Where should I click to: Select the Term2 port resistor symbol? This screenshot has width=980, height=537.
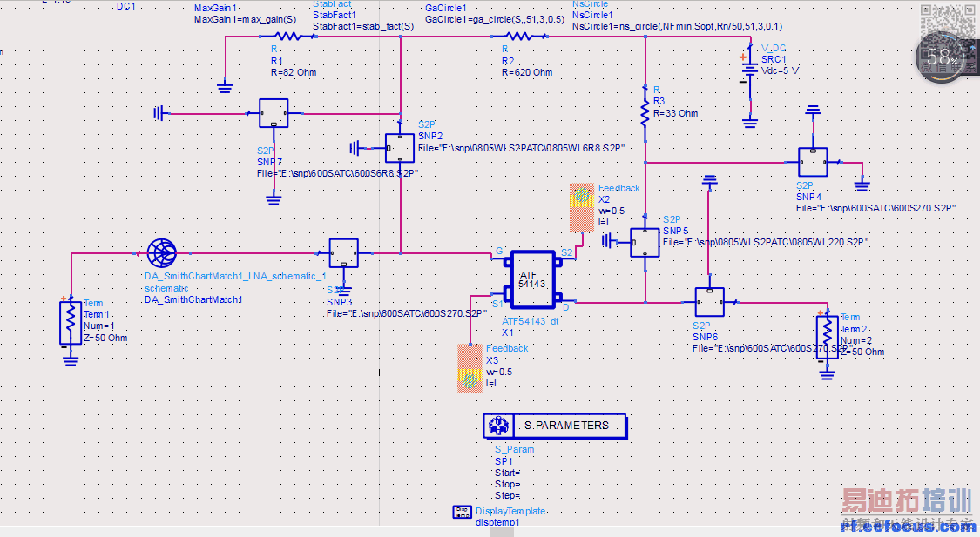pyautogui.click(x=827, y=337)
